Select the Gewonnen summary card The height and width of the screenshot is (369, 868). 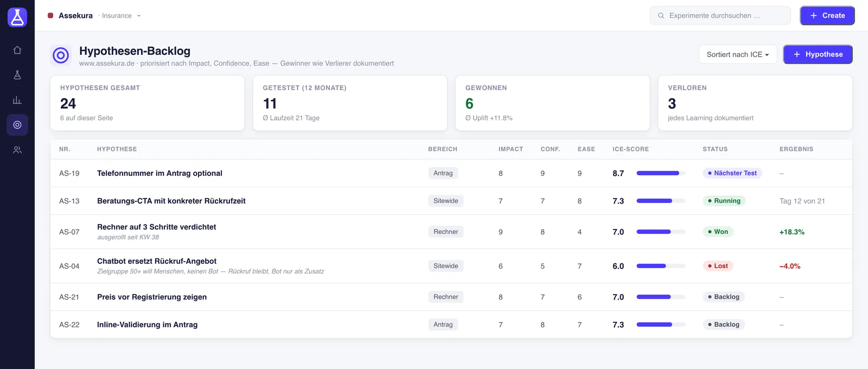[x=553, y=103]
